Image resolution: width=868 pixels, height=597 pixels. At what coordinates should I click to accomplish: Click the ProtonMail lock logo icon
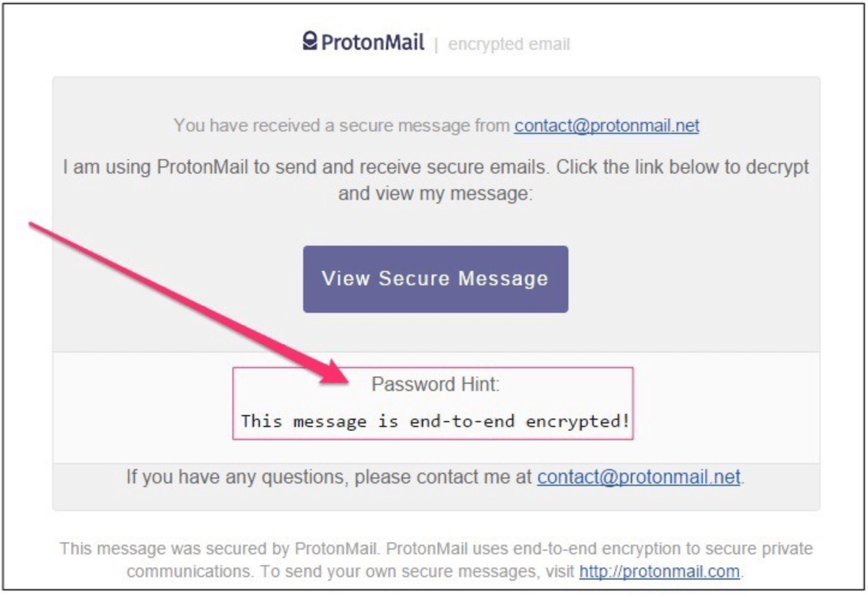(310, 41)
